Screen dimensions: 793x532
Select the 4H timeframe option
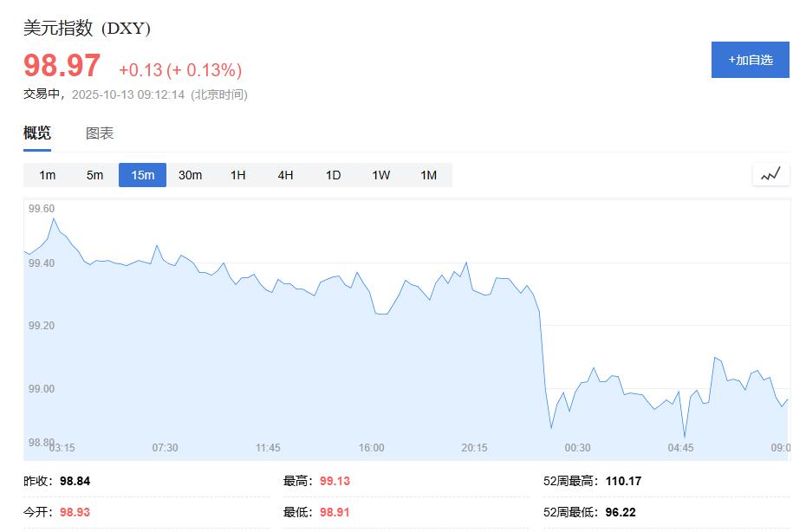click(x=285, y=174)
